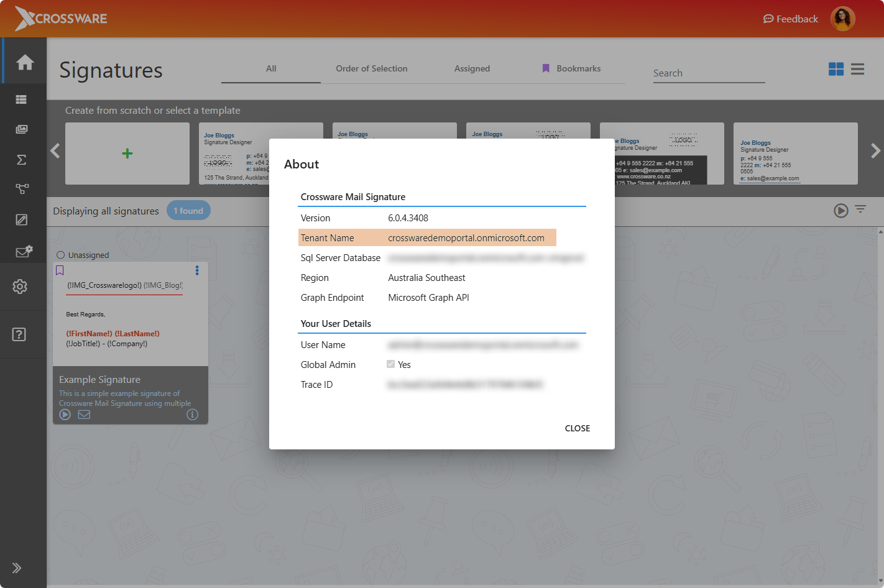This screenshot has height=588, width=884.
Task: Switch to grid view layout
Action: 836,69
